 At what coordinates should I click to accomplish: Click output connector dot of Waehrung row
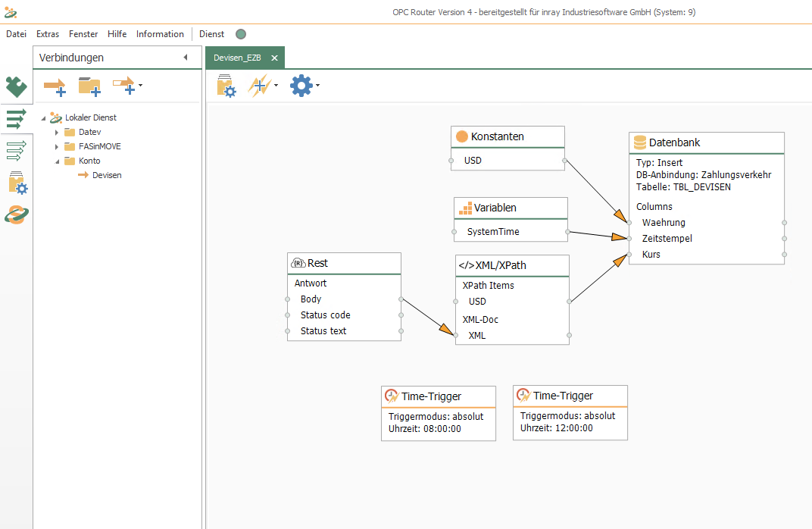[784, 223]
